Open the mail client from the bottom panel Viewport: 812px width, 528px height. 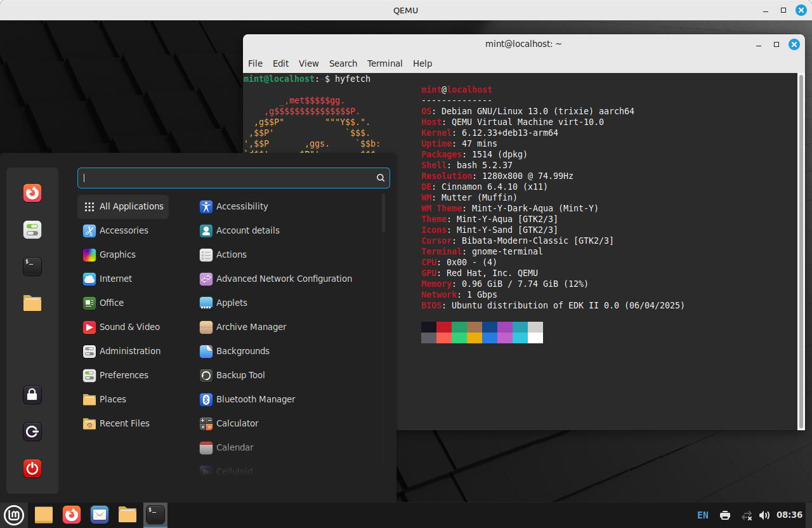pos(100,515)
